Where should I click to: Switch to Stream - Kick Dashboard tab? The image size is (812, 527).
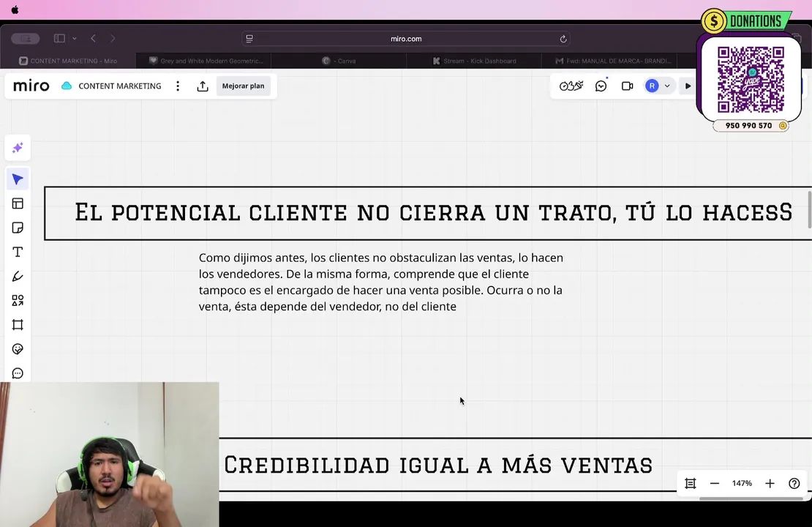pyautogui.click(x=474, y=61)
